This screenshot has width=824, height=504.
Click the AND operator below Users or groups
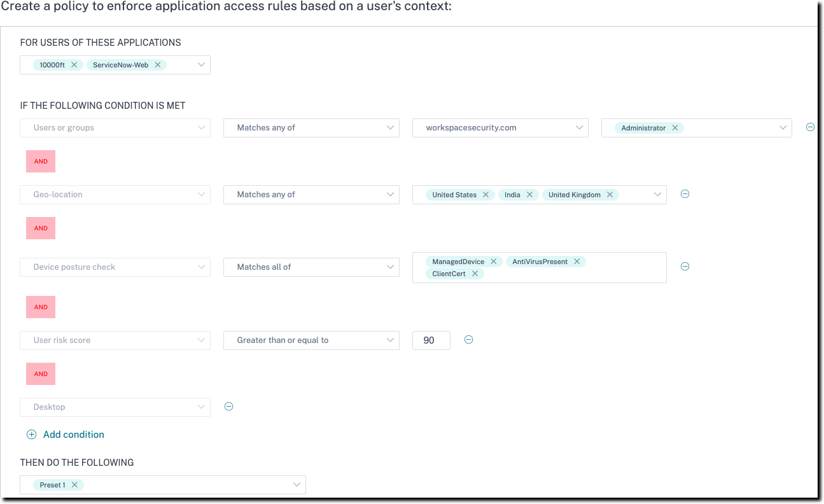click(41, 162)
